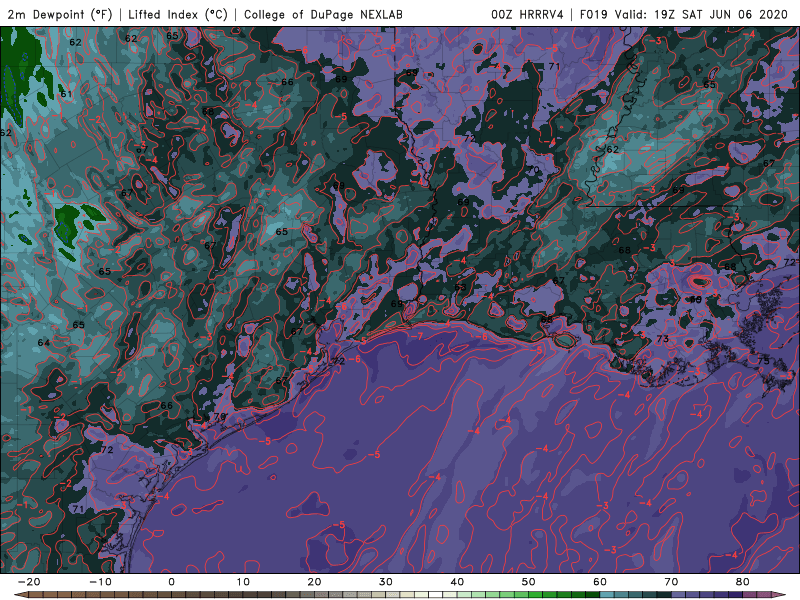Click the "Lifted Index (°C)" header label
The height and width of the screenshot is (600, 800).
(178, 14)
